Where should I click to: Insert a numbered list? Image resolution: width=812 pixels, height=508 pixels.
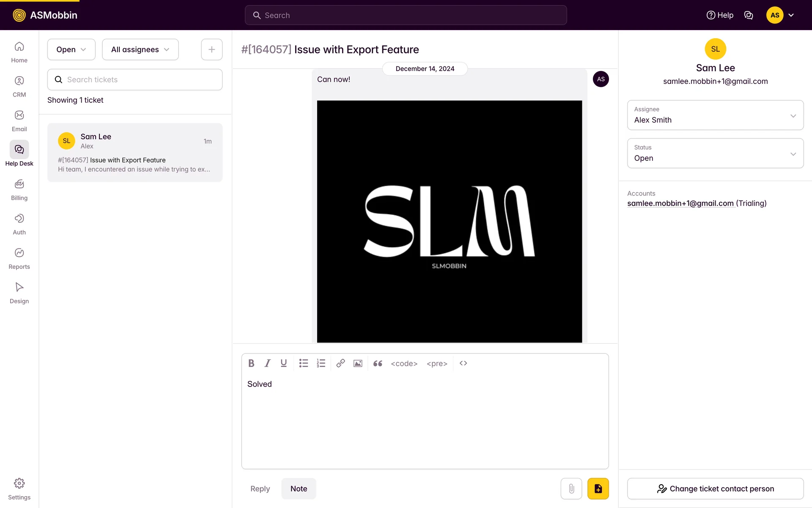[321, 363]
